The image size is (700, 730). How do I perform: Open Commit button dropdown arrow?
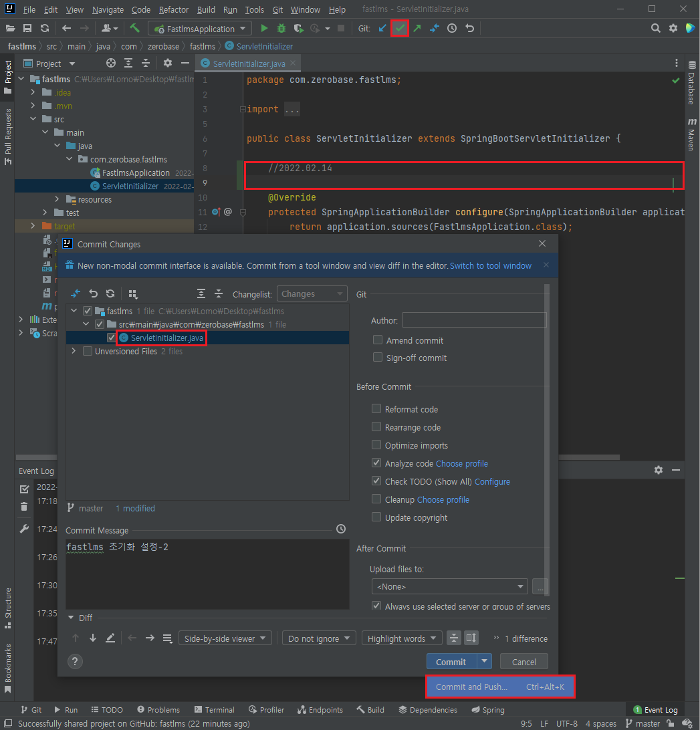pos(484,661)
